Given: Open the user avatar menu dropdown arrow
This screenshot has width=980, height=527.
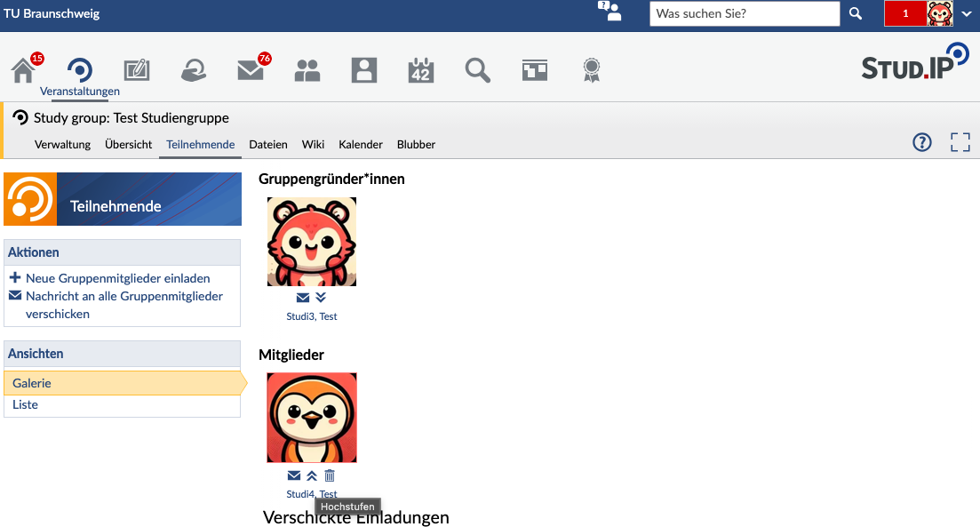Looking at the screenshot, I should 967,13.
